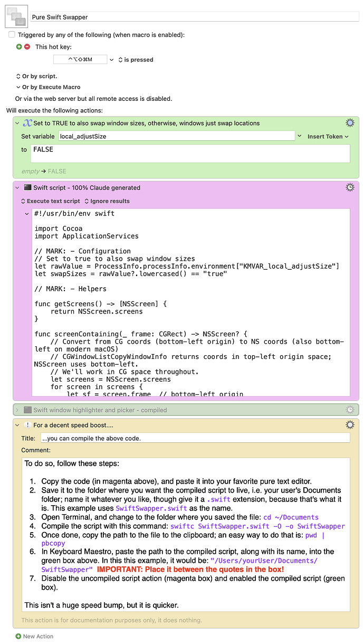Screen dimensions: 364x644
Task: Collapse the script text with the chevron beside the code
Action: click(x=27, y=213)
